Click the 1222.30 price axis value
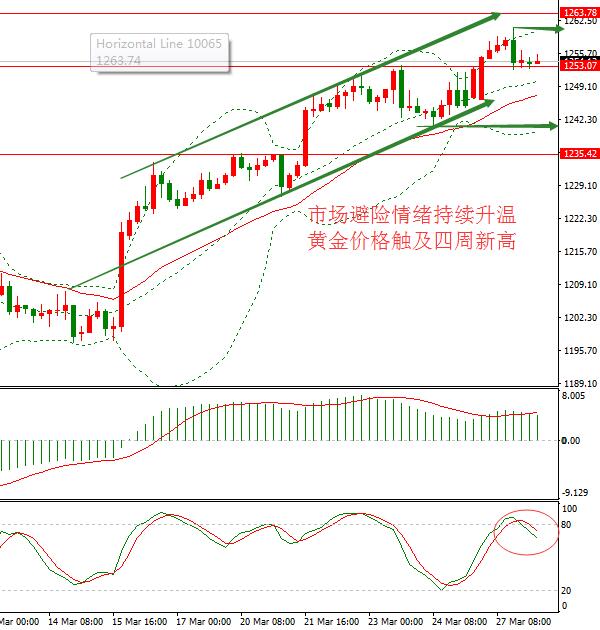The height and width of the screenshot is (630, 600). click(x=580, y=218)
